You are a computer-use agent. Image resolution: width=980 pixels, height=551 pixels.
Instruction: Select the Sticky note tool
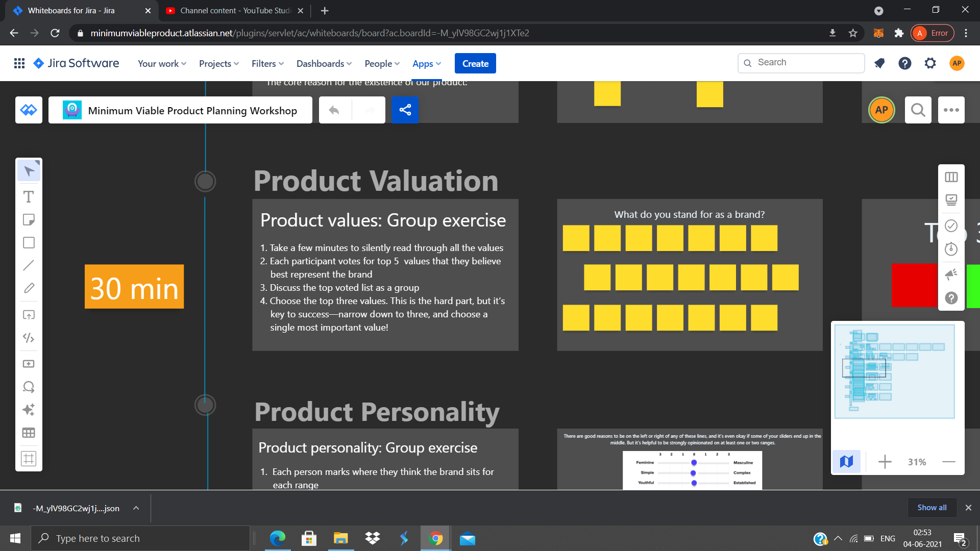[29, 220]
